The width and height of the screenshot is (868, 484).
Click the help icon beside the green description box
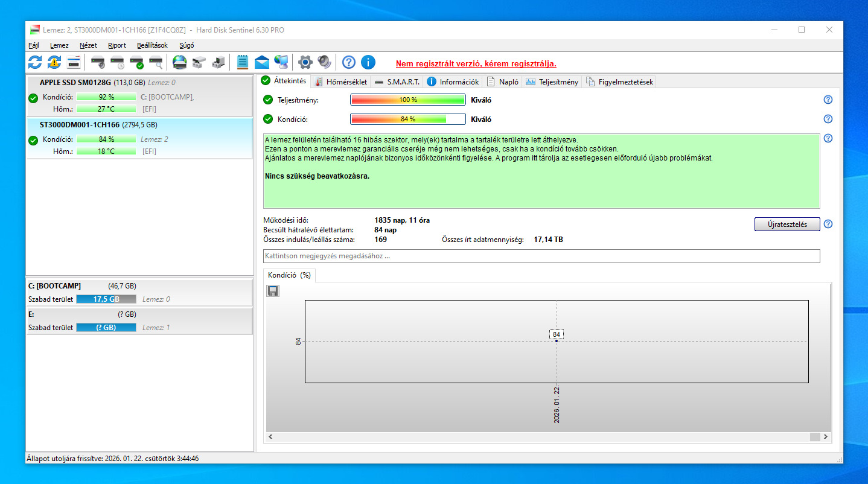pos(828,138)
